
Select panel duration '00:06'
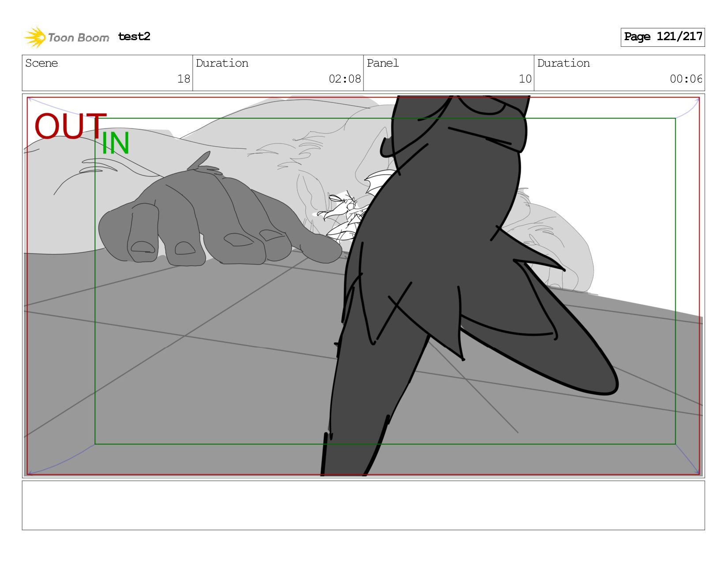[x=686, y=79]
